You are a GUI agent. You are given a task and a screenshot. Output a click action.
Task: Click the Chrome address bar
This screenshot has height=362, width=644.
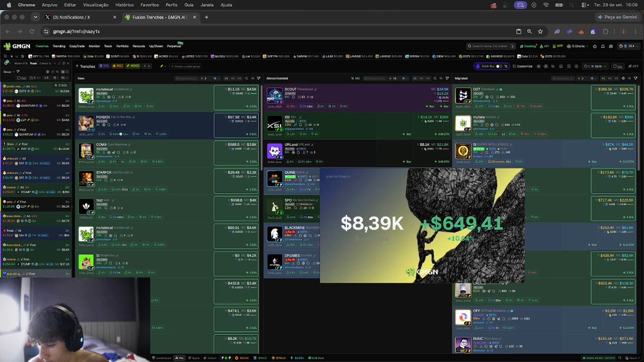click(x=279, y=32)
